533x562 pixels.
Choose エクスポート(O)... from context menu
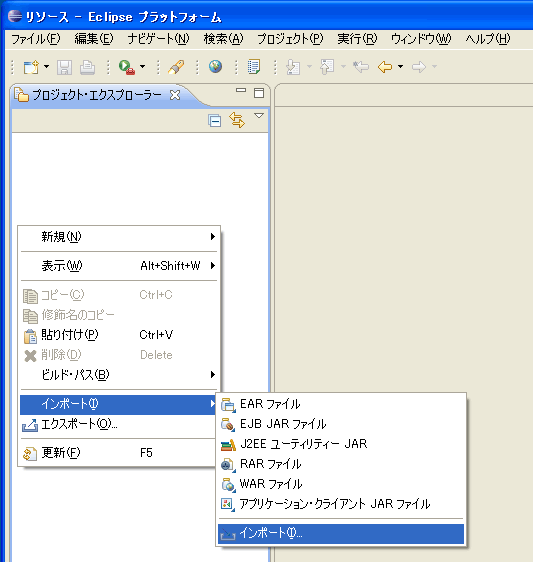click(x=119, y=425)
